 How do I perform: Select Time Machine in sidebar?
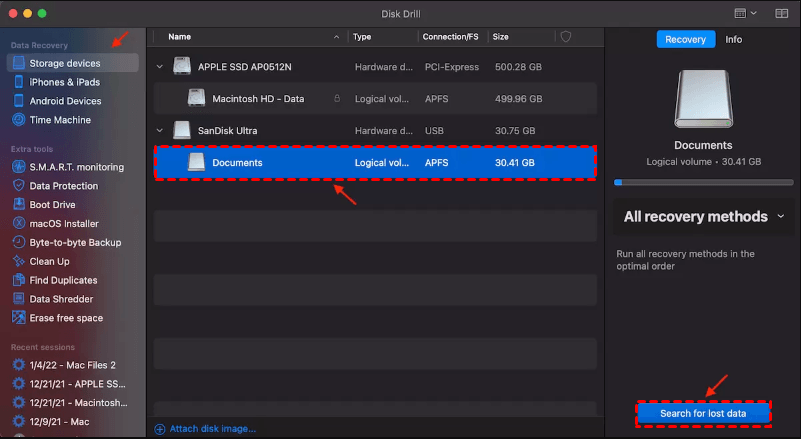tap(60, 120)
